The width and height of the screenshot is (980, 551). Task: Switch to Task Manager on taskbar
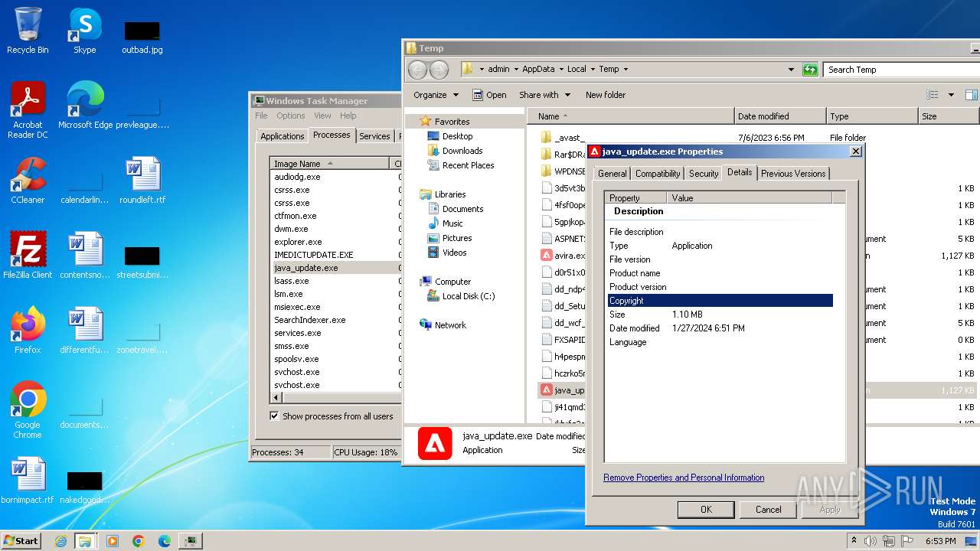click(x=191, y=541)
